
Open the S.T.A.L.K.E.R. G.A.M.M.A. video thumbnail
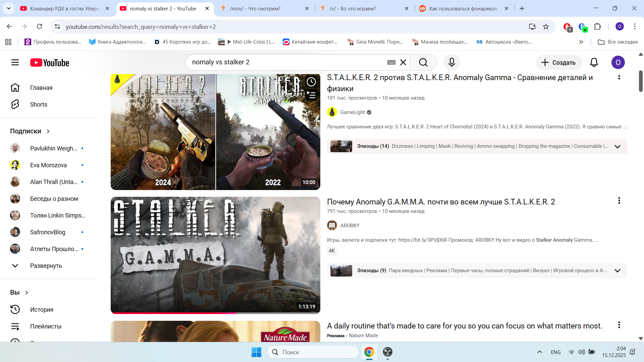(x=215, y=255)
